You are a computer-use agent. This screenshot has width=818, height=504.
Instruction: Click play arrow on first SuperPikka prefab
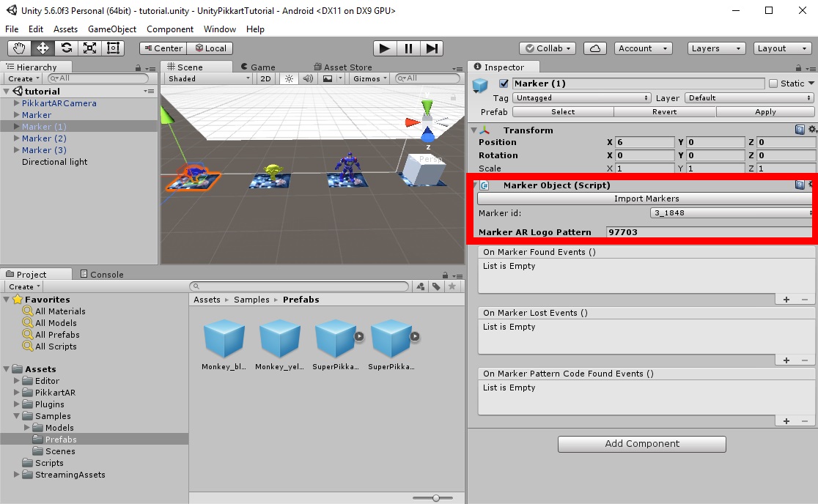359,337
